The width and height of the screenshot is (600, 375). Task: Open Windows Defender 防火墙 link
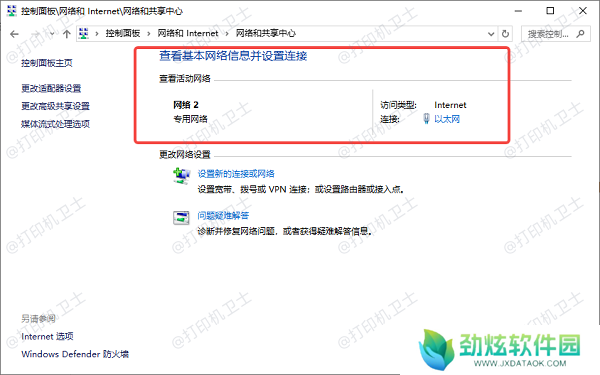click(75, 354)
